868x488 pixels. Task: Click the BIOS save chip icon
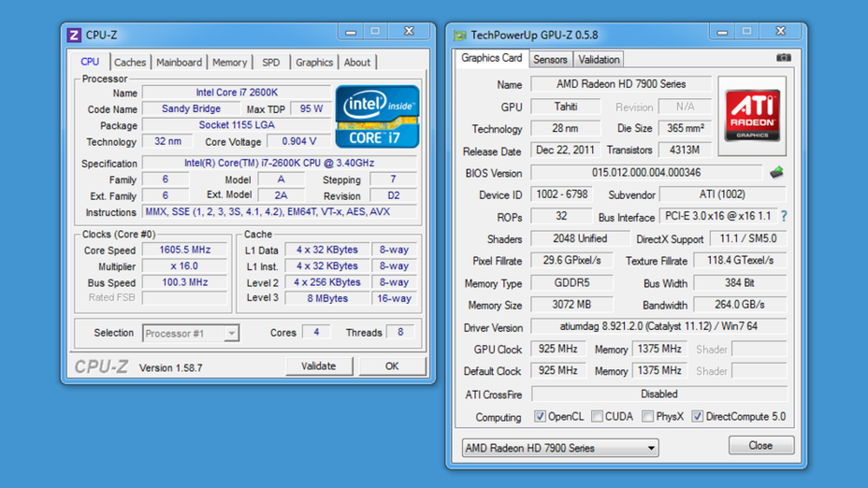pos(777,172)
